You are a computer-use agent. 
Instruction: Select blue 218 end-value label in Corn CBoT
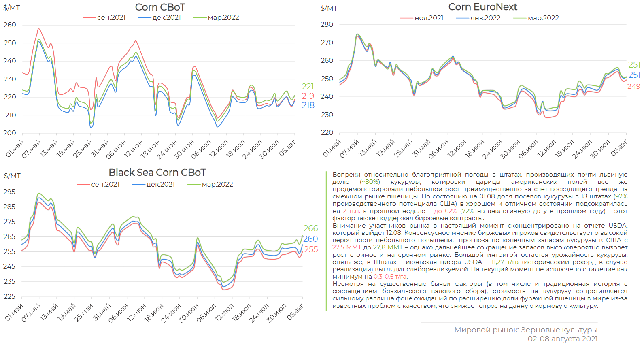(308, 105)
